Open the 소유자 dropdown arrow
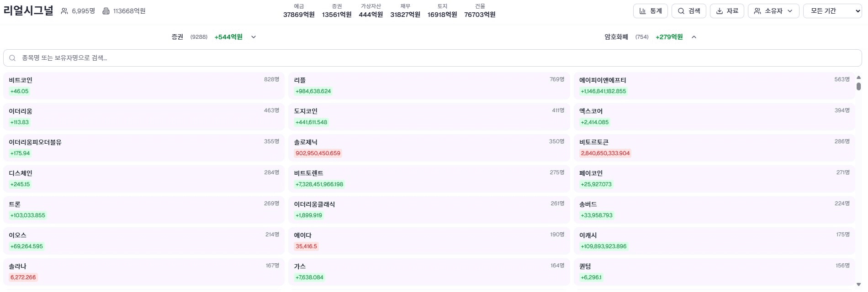Image resolution: width=868 pixels, height=292 pixels. point(790,11)
